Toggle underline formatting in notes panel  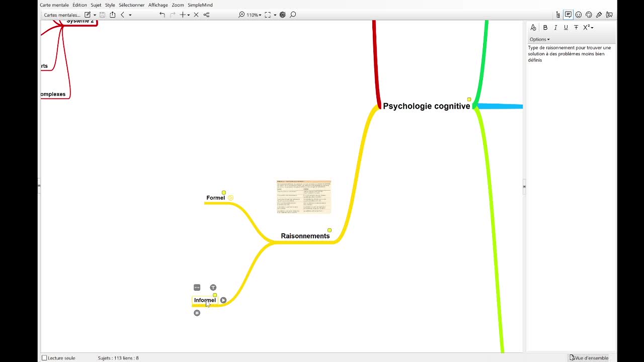566,28
